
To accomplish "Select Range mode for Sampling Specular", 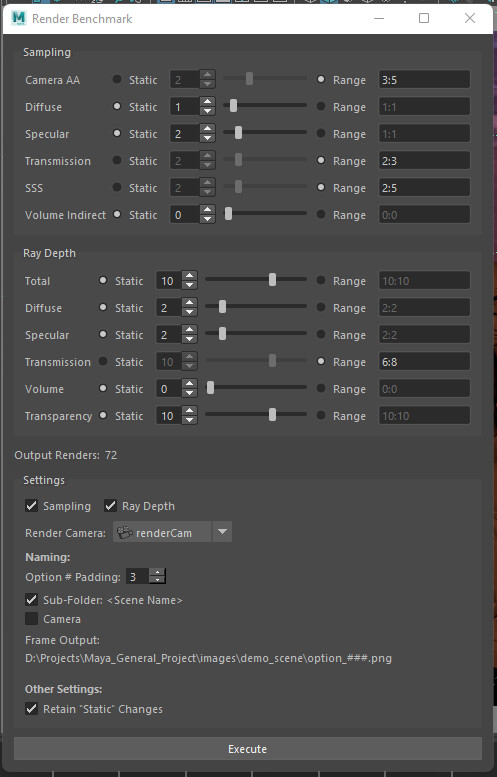I will click(x=321, y=134).
